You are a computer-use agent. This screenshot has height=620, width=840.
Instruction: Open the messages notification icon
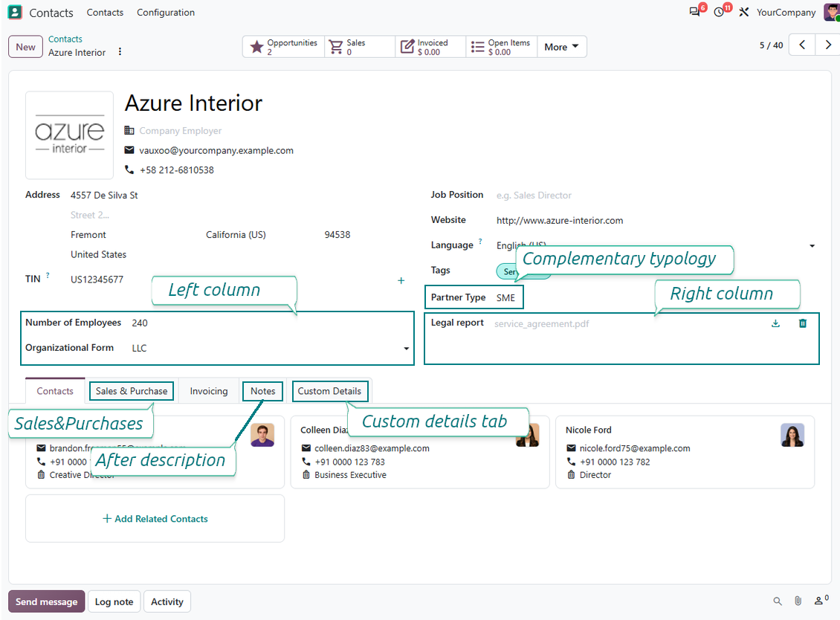pyautogui.click(x=695, y=12)
